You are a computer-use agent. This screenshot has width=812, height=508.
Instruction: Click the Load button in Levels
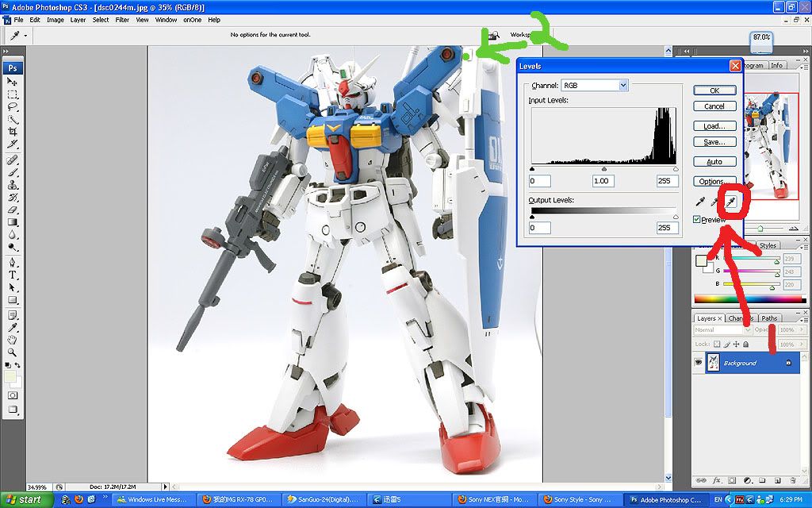pos(714,126)
